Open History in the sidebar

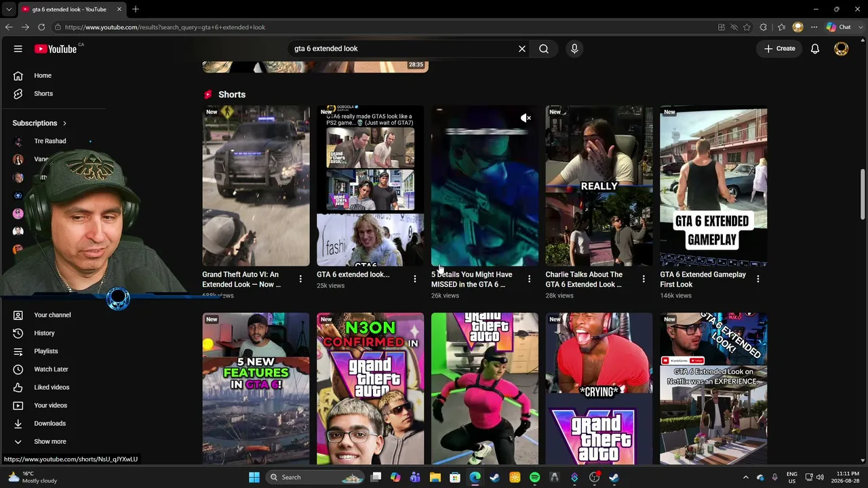coord(44,333)
